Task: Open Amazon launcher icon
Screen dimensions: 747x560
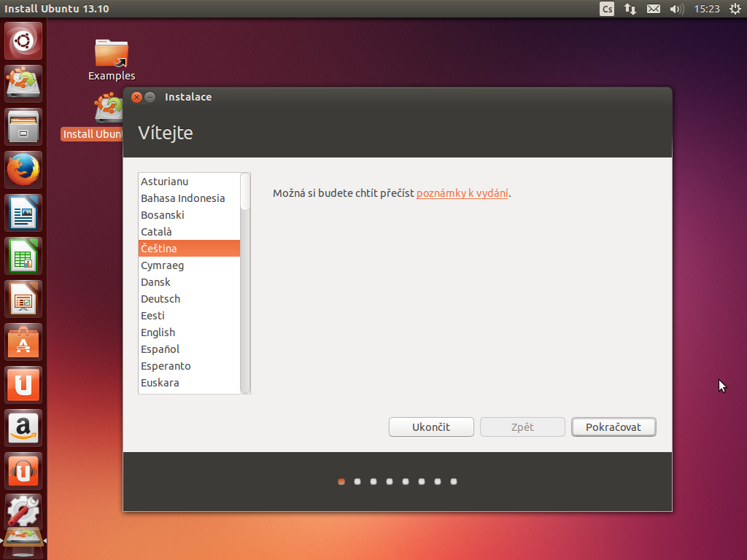Action: pos(23,427)
